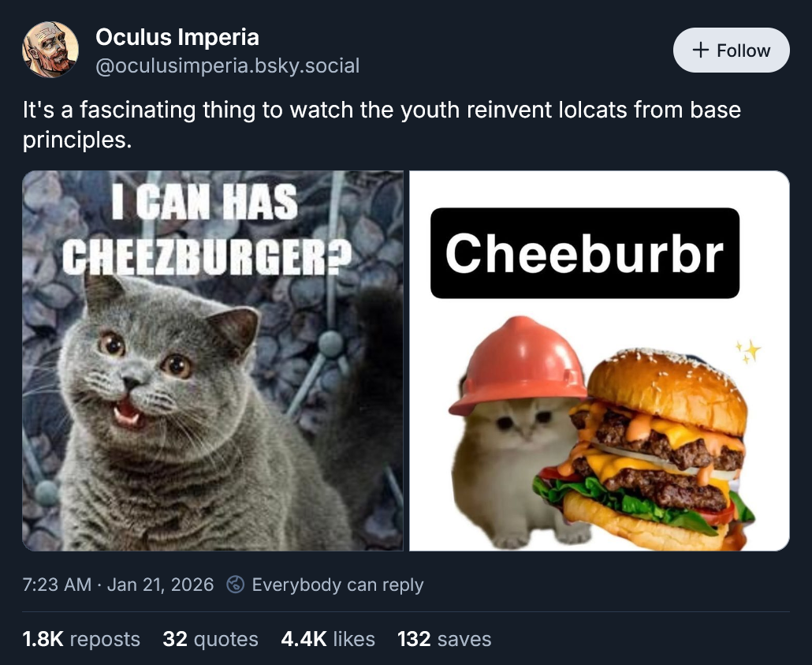This screenshot has width=812, height=665.
Task: Click the Everybody can reply label
Action: coord(339,585)
